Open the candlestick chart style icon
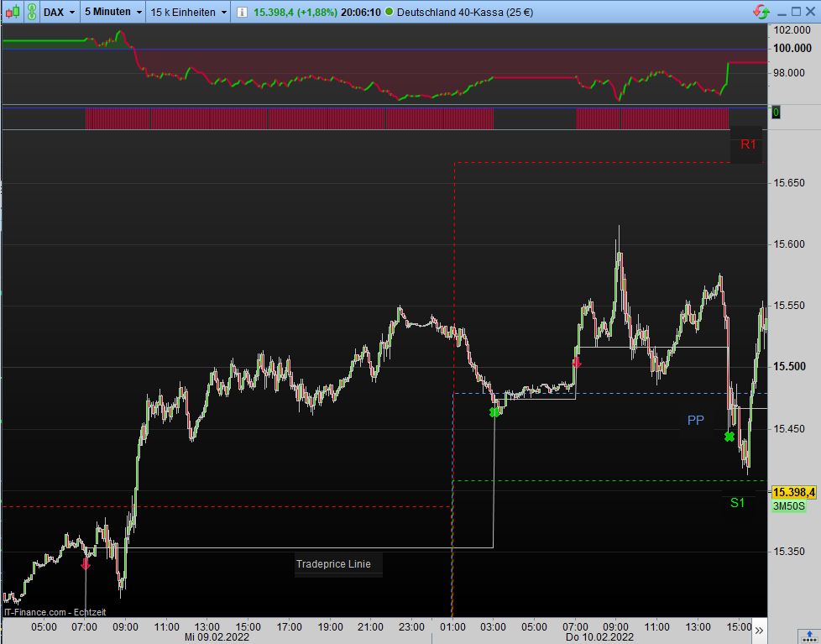Image resolution: width=821 pixels, height=644 pixels. coord(13,12)
